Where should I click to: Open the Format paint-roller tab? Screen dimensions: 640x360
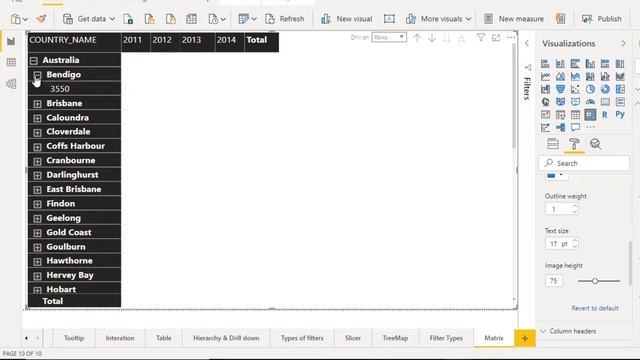click(x=574, y=144)
